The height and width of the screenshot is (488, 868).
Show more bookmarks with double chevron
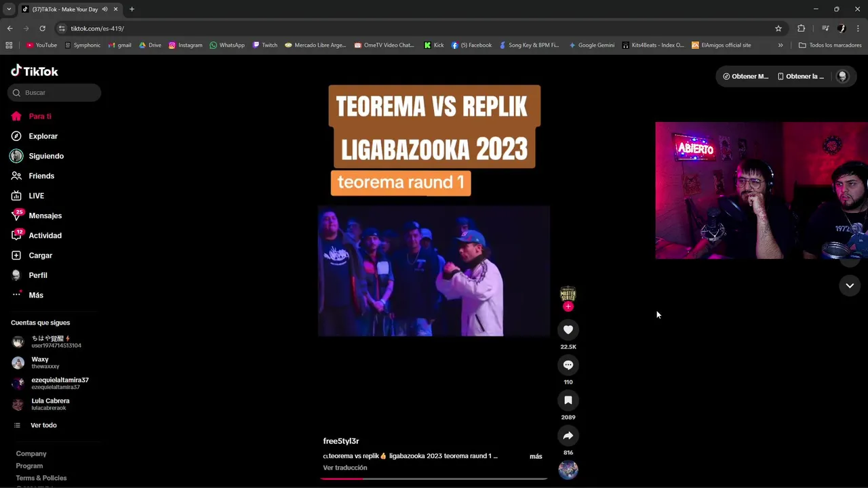pyautogui.click(x=781, y=45)
